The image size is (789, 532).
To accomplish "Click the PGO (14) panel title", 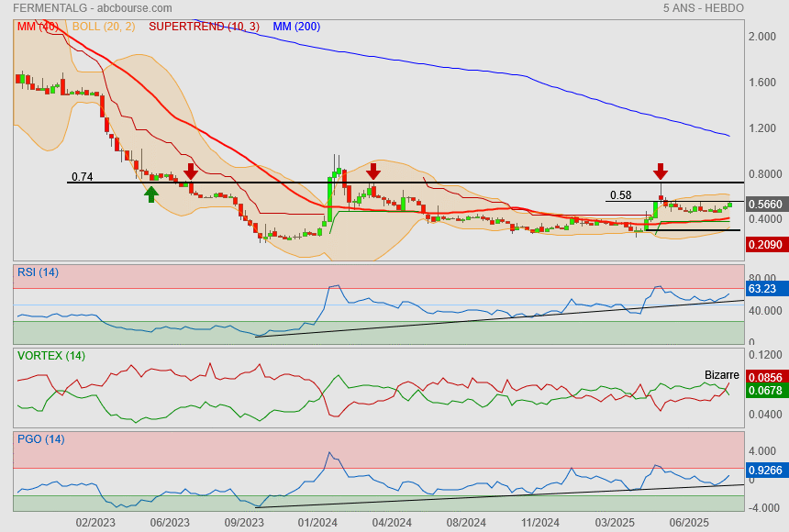I will (40, 438).
